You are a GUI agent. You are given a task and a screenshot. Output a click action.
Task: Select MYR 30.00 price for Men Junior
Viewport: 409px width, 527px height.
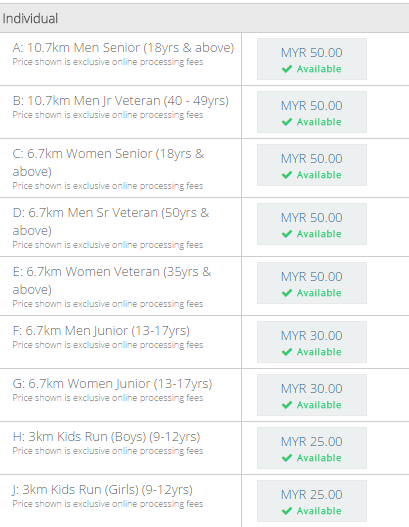pyautogui.click(x=312, y=342)
